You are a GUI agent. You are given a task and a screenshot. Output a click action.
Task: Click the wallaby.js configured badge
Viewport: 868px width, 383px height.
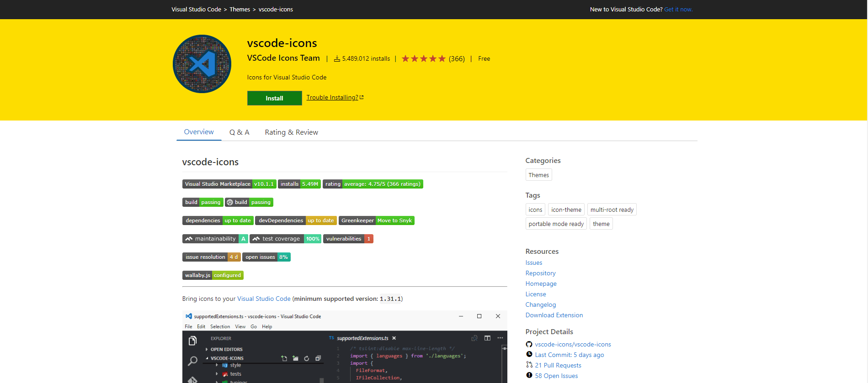coord(213,275)
